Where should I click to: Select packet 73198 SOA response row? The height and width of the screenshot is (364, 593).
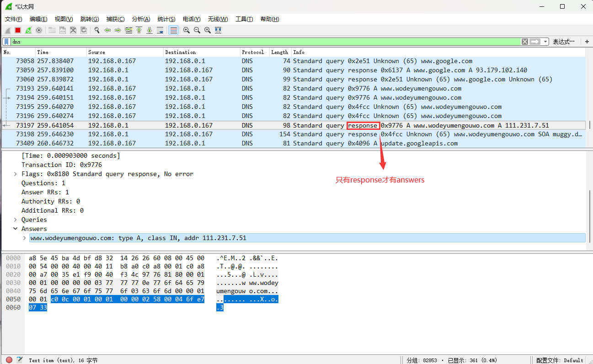(294, 134)
